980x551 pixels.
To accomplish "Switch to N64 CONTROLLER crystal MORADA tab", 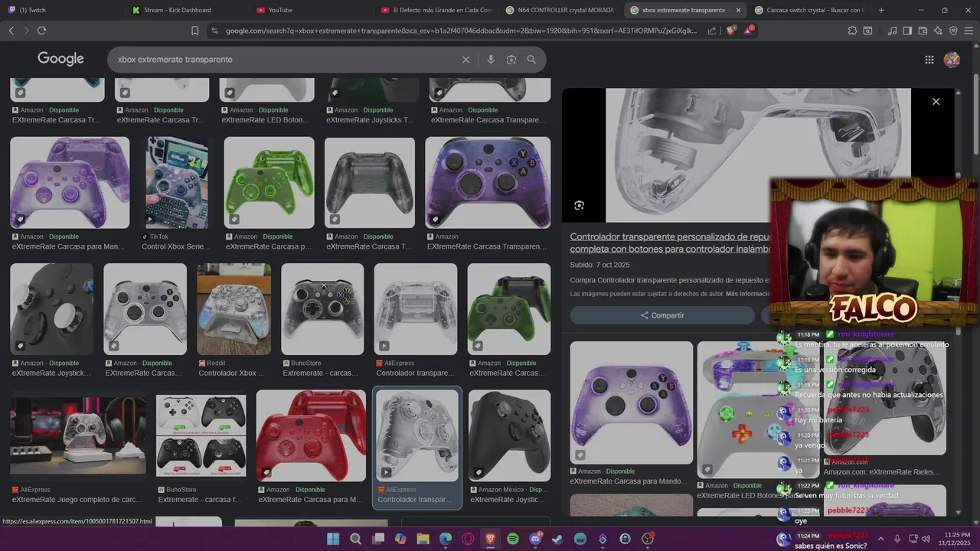I will click(x=561, y=10).
